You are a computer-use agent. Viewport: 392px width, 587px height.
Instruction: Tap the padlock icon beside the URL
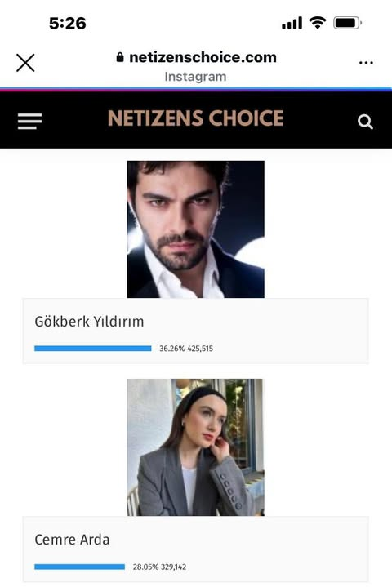(x=120, y=57)
